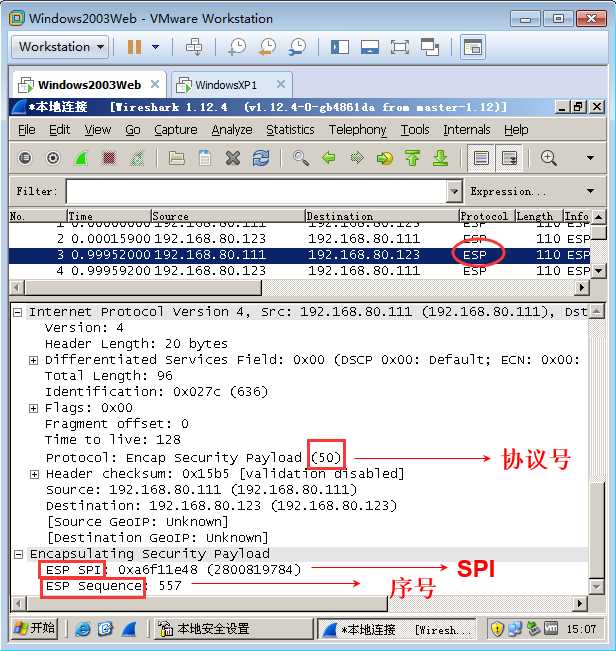Send Ctrl+Alt+Del to VM icon

click(194, 47)
